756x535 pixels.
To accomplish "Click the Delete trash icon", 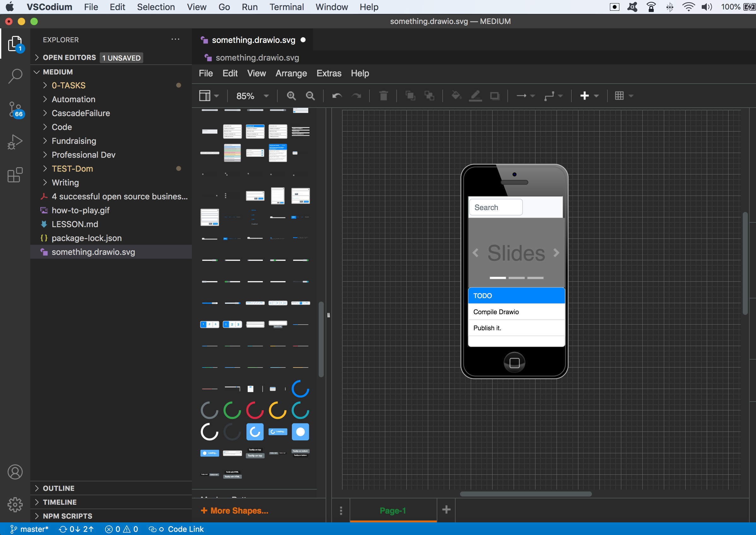I will (x=383, y=96).
